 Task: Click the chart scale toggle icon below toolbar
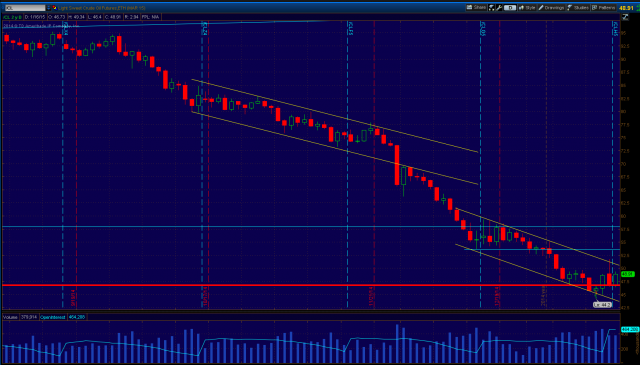pos(625,17)
